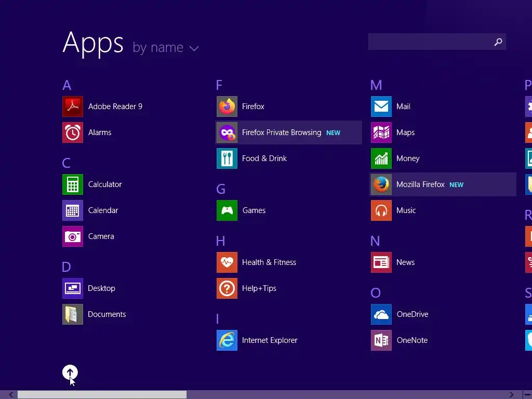This screenshot has height=399, width=532.
Task: Launch the Firefox icon under F
Action: pyautogui.click(x=227, y=107)
